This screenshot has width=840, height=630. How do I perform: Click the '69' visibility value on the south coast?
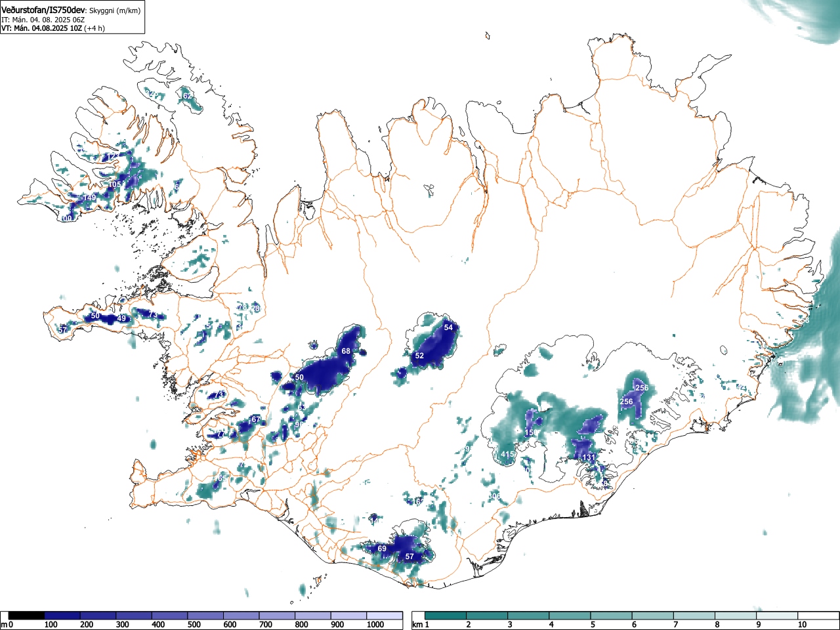[x=382, y=549]
